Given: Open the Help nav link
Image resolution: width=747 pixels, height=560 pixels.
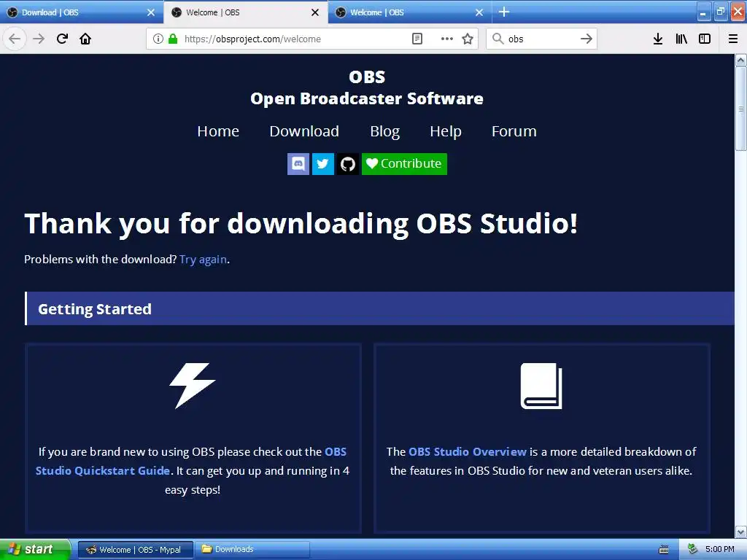Looking at the screenshot, I should click(x=446, y=131).
